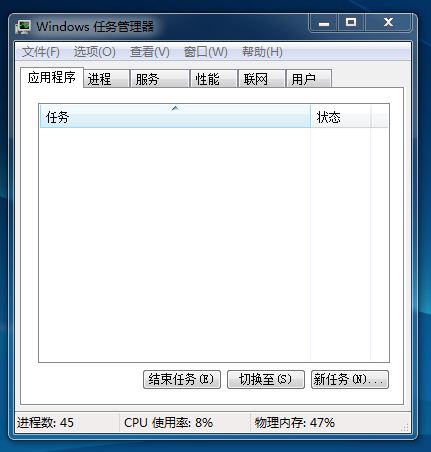The height and width of the screenshot is (452, 431).
Task: Switch to the 用户 tab
Action: pyautogui.click(x=309, y=79)
